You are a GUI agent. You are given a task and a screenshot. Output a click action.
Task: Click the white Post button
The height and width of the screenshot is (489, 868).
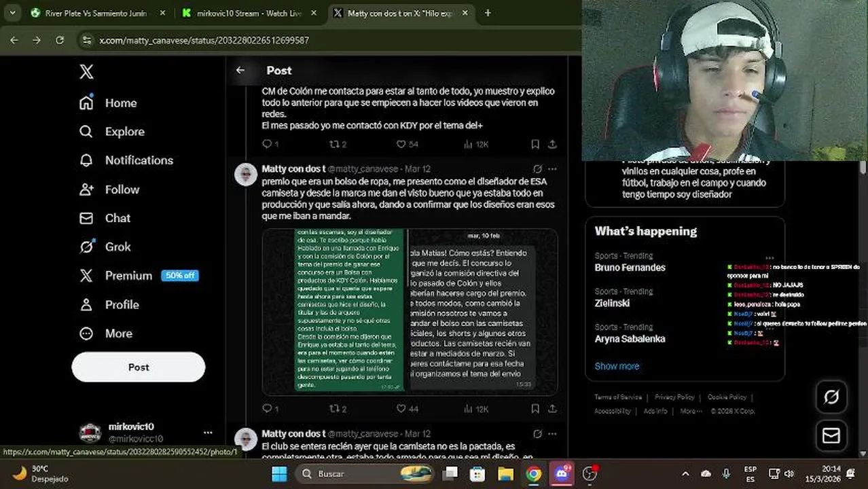pos(139,367)
